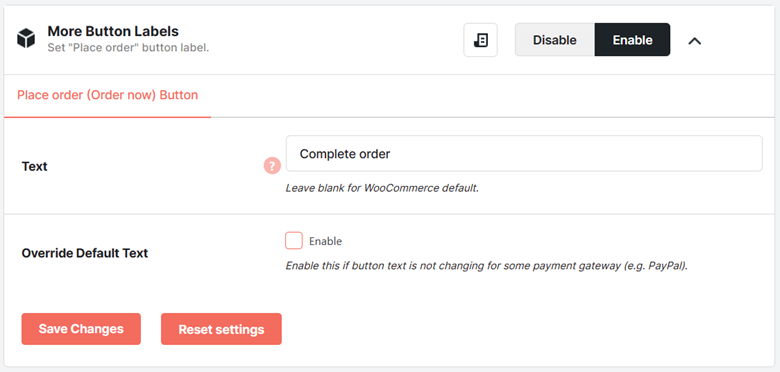
Task: Open the module documentation icon
Action: click(x=481, y=40)
